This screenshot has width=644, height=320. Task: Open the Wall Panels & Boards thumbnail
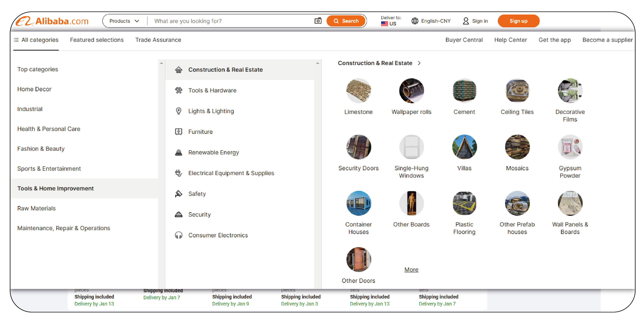[x=570, y=203]
